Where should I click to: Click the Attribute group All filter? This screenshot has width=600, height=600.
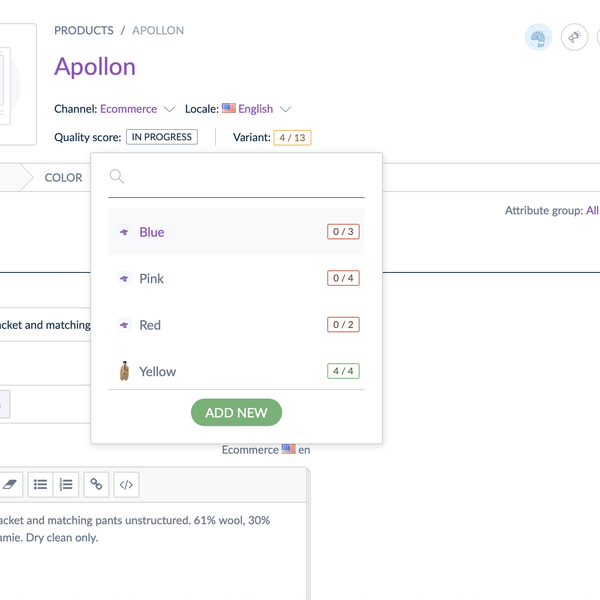click(592, 211)
